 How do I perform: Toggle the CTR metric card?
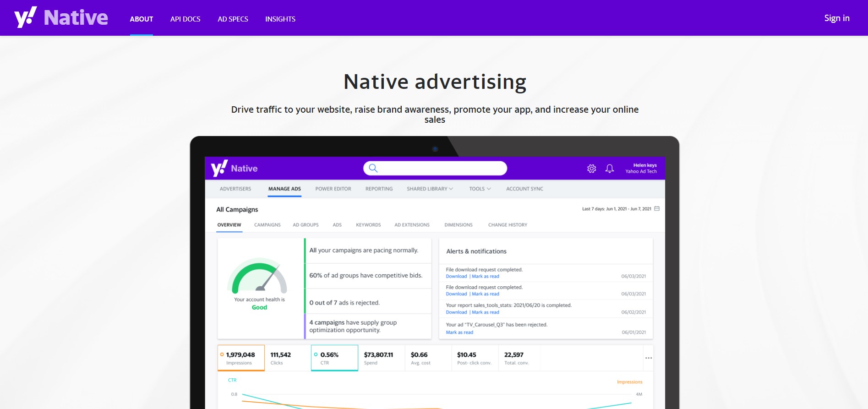[x=334, y=358]
